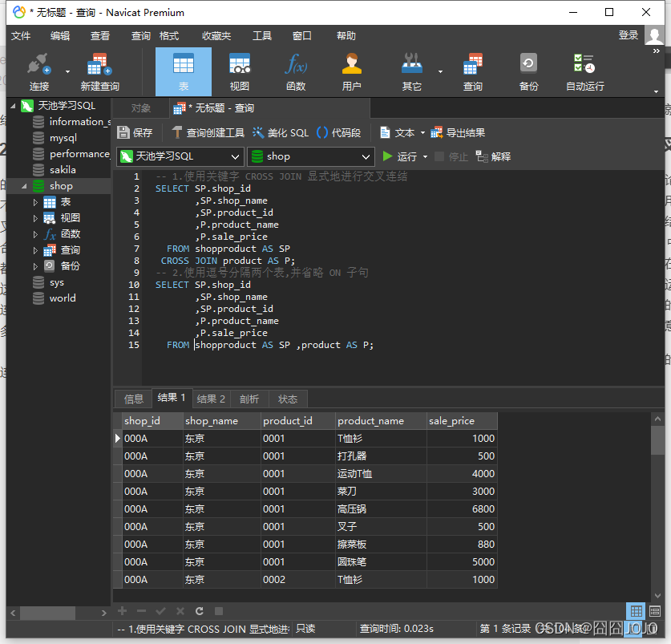Click 美化 SQL to beautify code
The height and width of the screenshot is (644, 671).
pos(281,133)
